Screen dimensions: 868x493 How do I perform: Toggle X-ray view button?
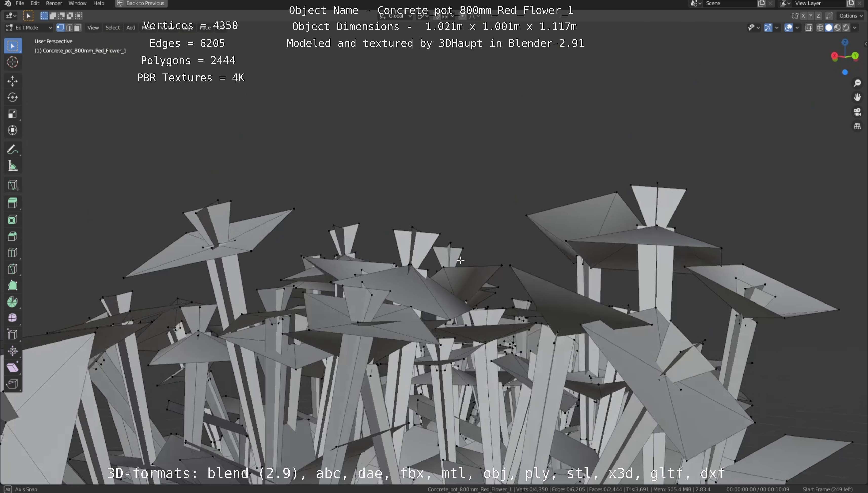809,28
